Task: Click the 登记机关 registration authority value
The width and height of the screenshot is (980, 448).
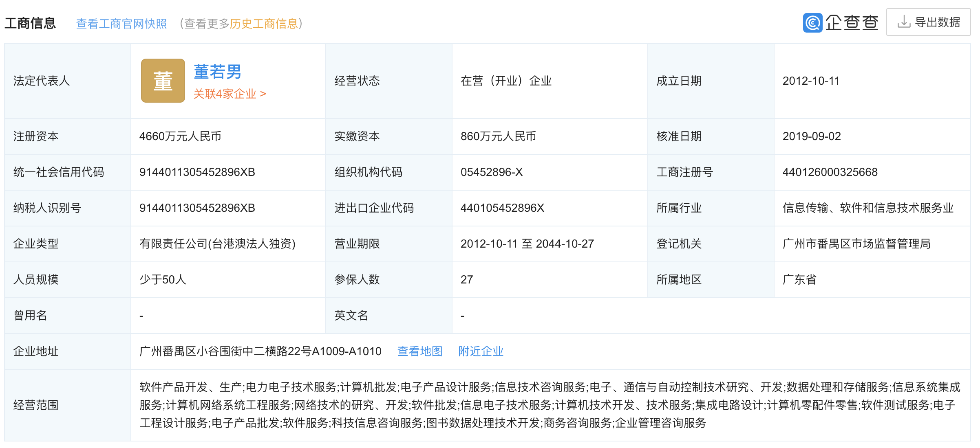Action: (x=856, y=244)
